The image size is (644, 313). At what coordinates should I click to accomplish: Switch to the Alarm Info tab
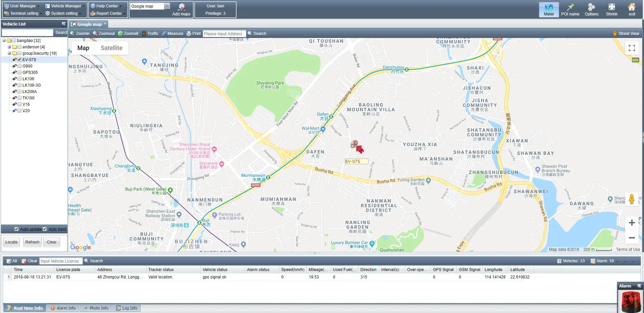point(63,308)
